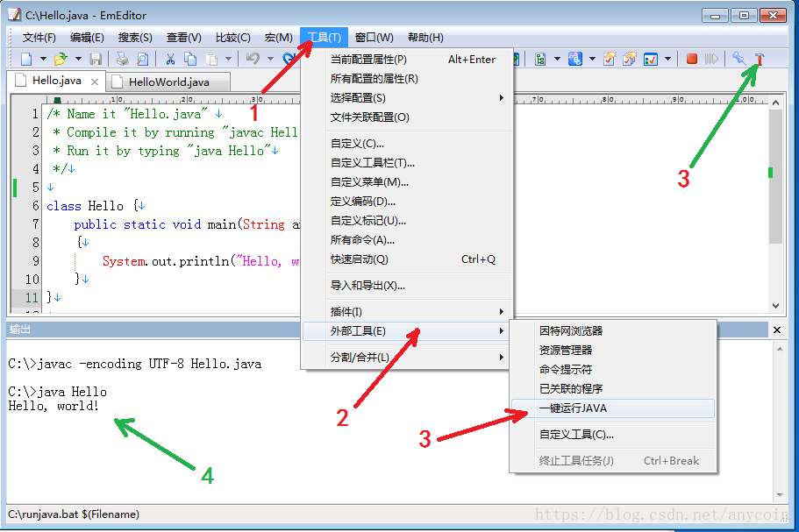Choose 命令提示符 in the submenu
Viewport: 799px width, 532px height.
coord(565,369)
